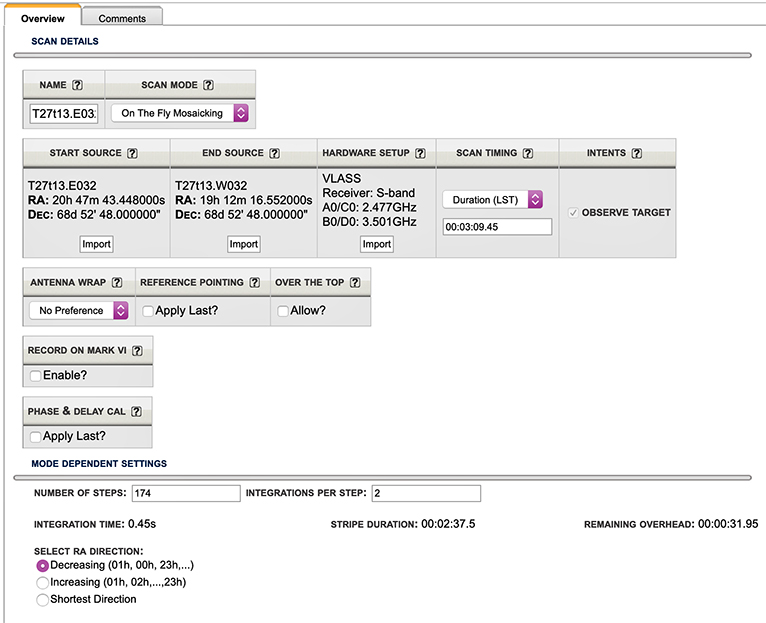Open the Antenna Wrap No Preference dropdown
766x623 pixels.
[x=79, y=311]
